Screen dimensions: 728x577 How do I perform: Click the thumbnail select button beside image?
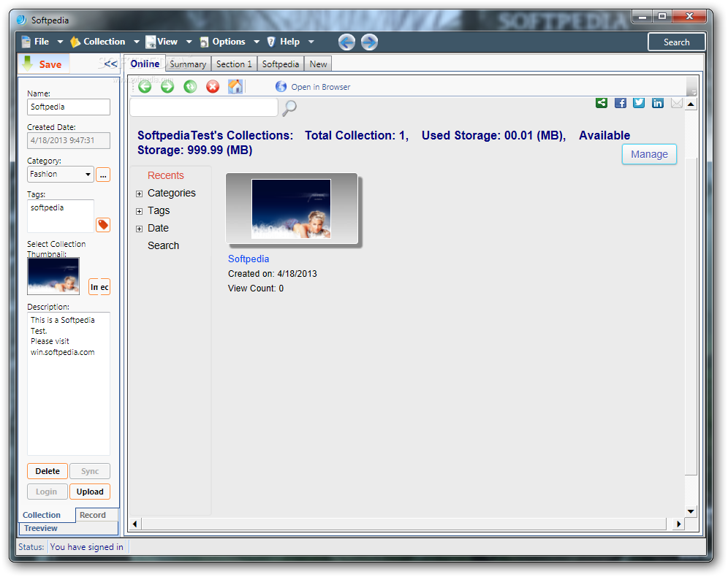(x=99, y=287)
